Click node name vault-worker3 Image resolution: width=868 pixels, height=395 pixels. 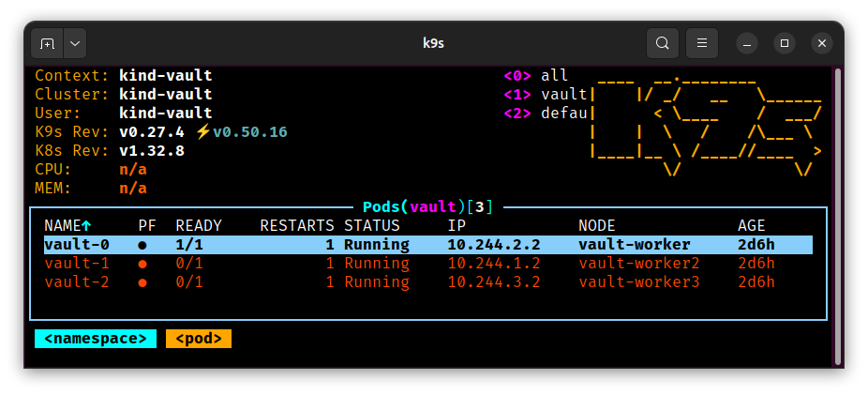(639, 282)
